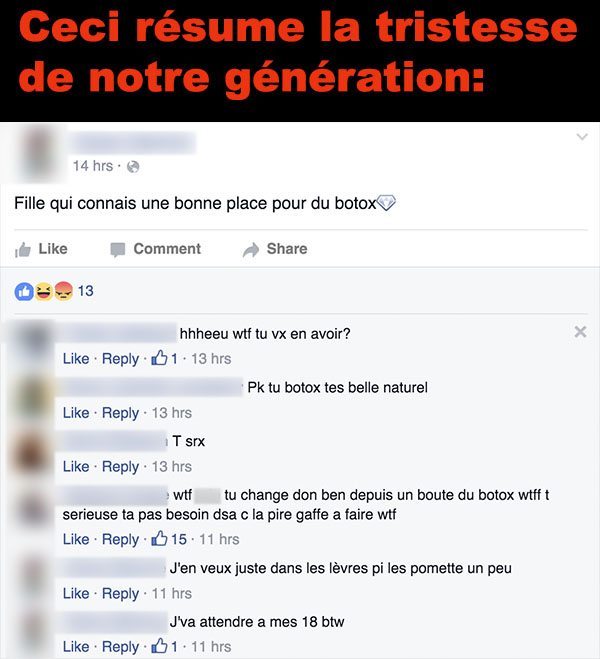The width and height of the screenshot is (600, 659).
Task: Click the public globe privacy icon
Action: point(133,167)
